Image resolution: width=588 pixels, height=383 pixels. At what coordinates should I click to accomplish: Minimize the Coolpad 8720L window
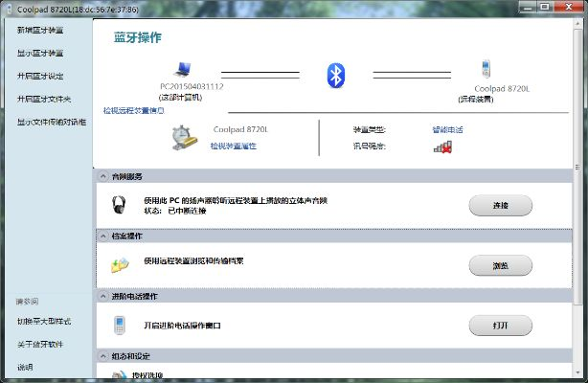click(x=528, y=7)
